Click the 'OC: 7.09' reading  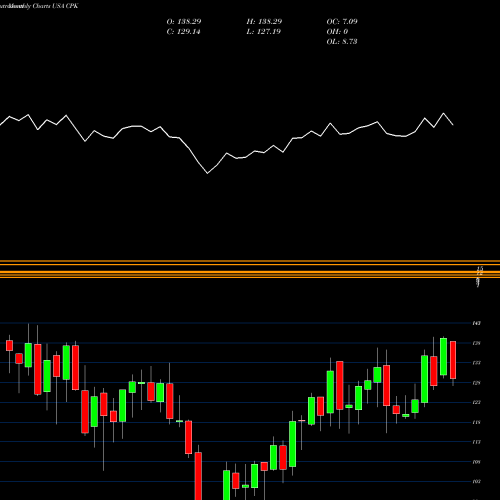[342, 22]
